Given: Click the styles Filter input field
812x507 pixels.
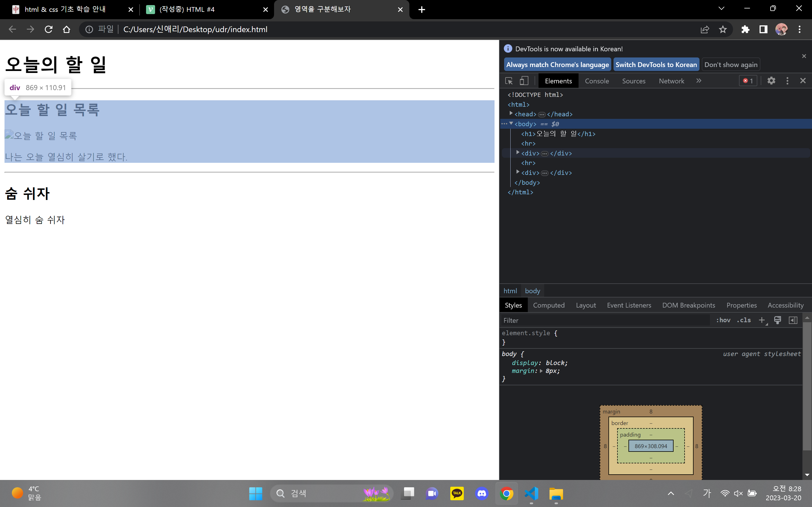Looking at the screenshot, I should (604, 320).
